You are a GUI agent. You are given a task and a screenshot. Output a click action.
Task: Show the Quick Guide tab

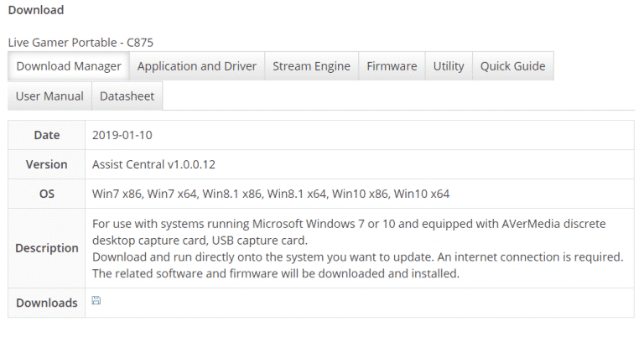point(512,66)
